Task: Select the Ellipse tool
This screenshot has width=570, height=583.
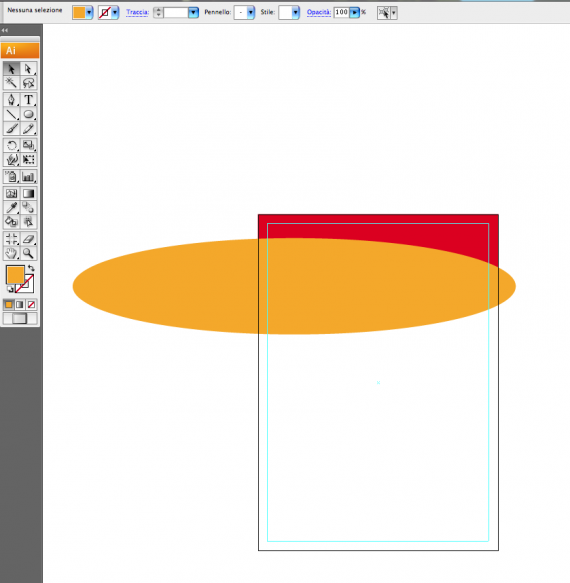Action: tap(28, 114)
